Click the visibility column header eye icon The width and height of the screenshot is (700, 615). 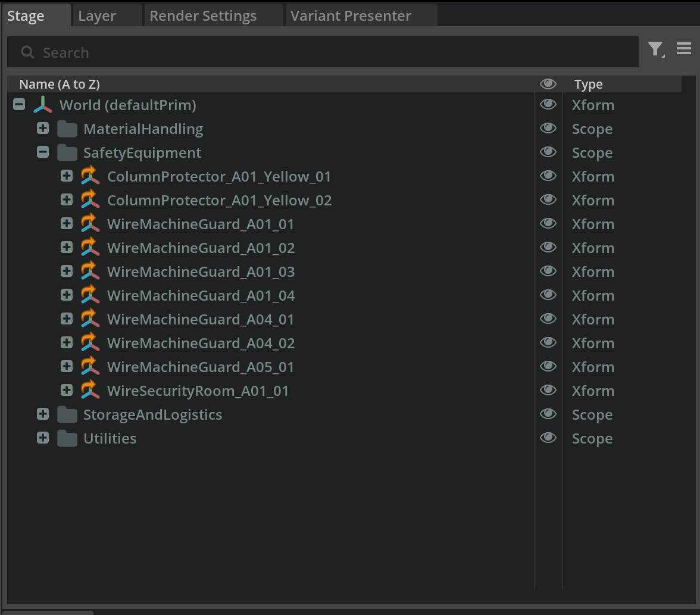548,85
